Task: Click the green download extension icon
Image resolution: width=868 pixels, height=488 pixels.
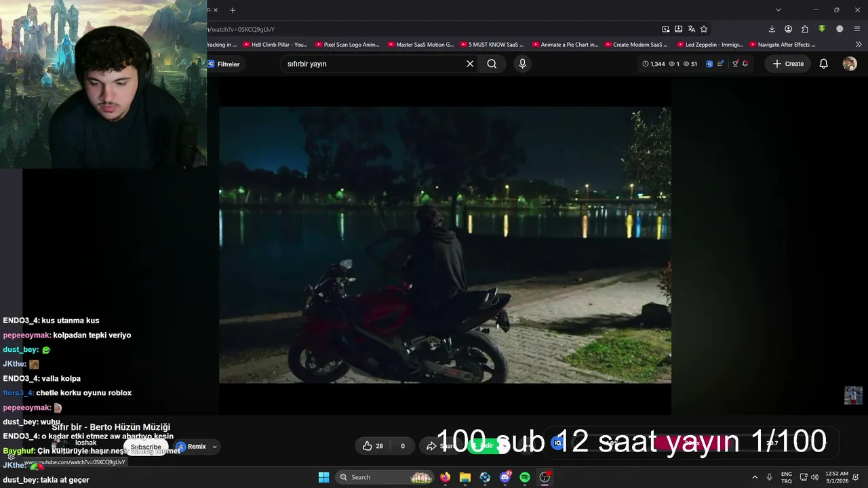Action: pos(822,29)
